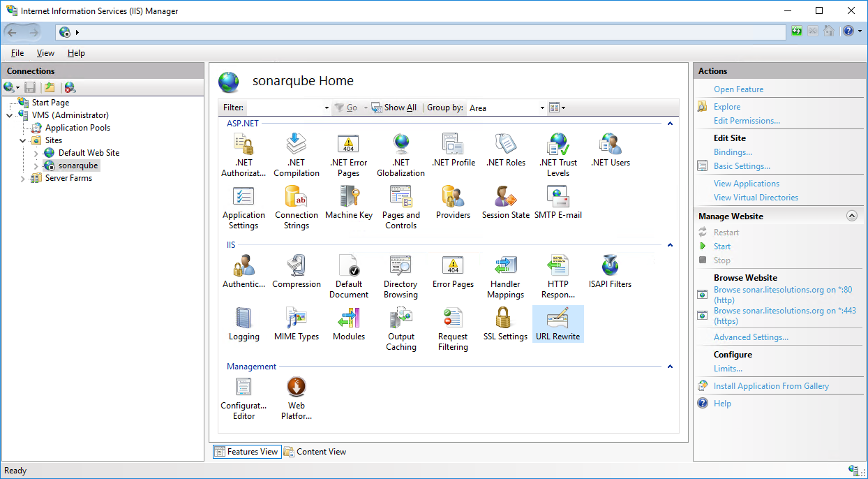Open the Default Document feature

point(348,276)
